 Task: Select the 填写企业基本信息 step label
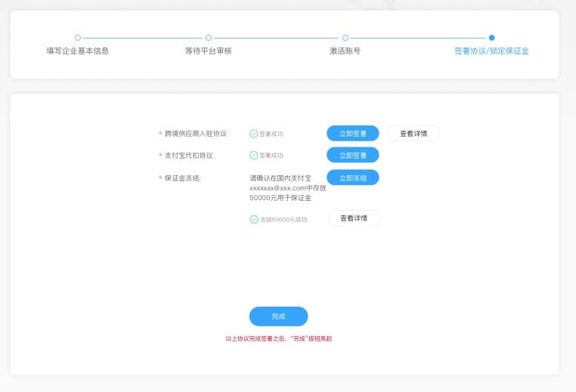coord(78,51)
